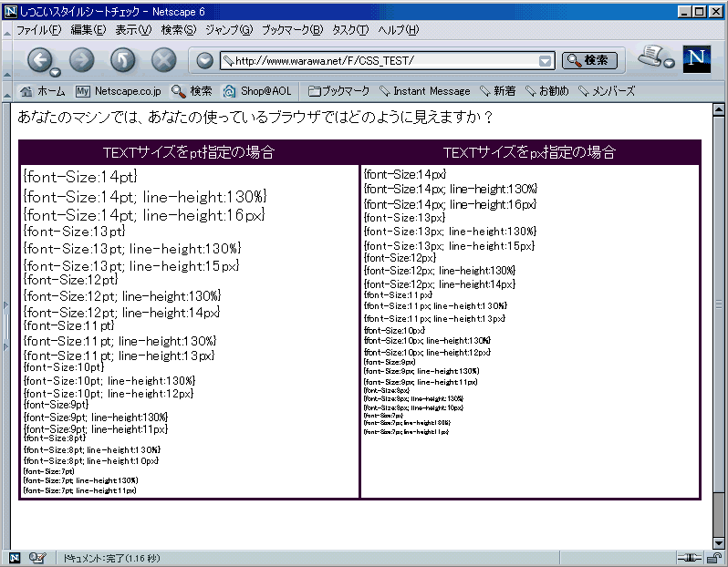
Task: Click the round dropdown button left of URL field
Action: (x=204, y=60)
